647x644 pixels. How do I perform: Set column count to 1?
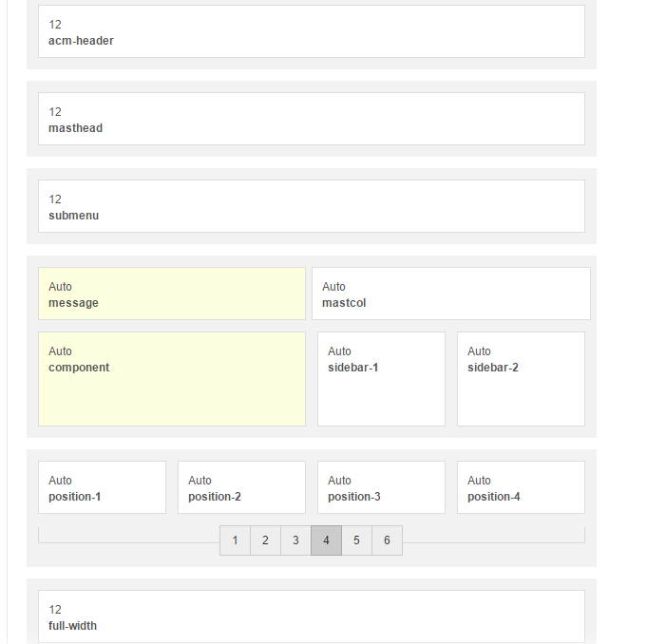tap(235, 540)
